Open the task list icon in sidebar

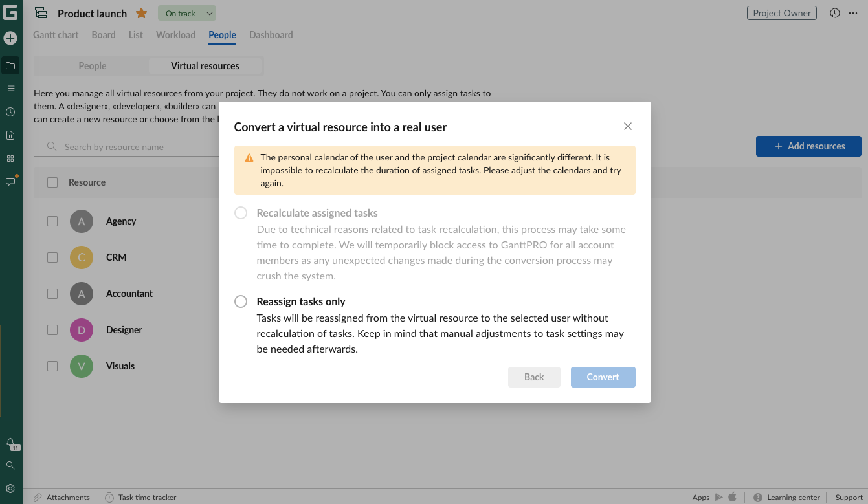click(x=10, y=88)
